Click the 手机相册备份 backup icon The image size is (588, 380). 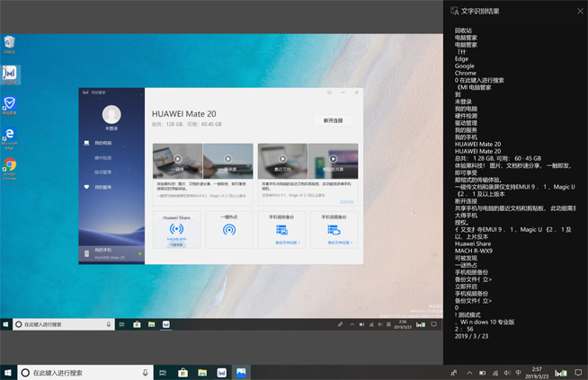point(281,230)
